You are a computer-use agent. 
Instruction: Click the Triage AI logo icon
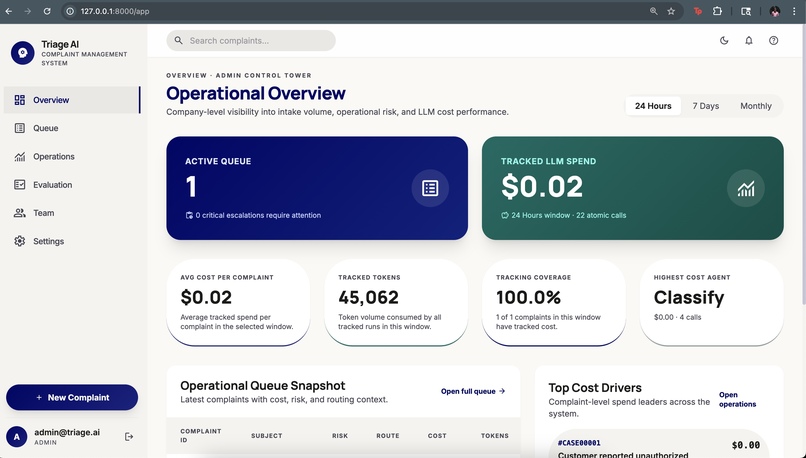23,53
